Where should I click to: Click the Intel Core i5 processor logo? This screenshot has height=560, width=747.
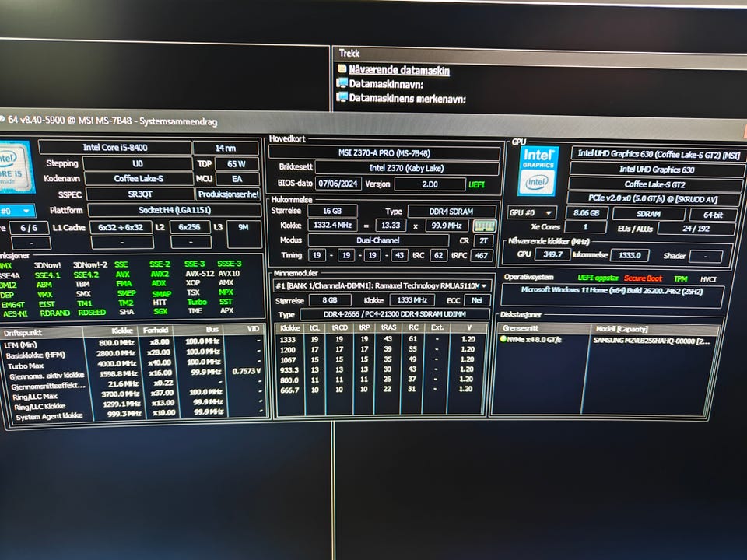pos(16,167)
